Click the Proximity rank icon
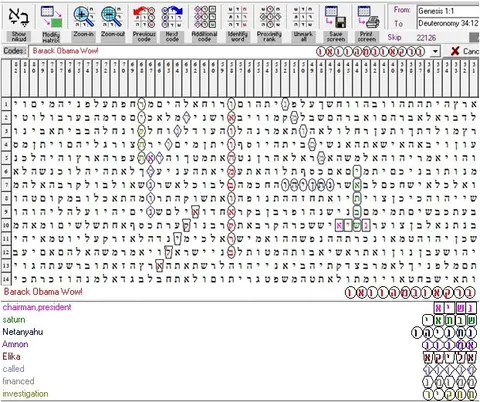480x402 pixels. coord(270,17)
